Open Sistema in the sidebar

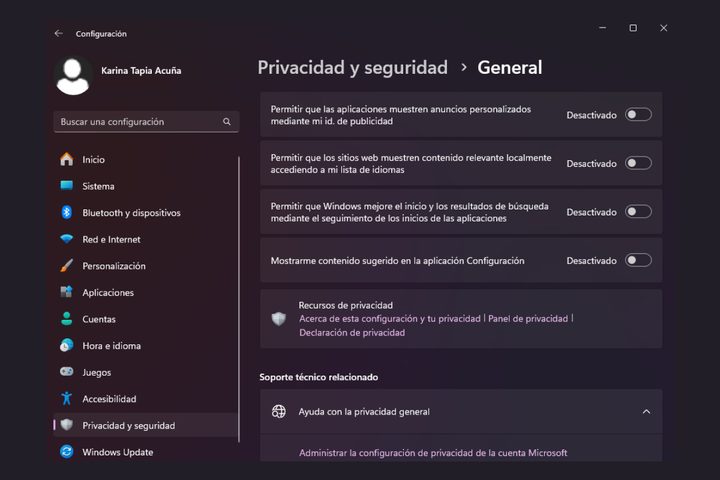click(98, 186)
